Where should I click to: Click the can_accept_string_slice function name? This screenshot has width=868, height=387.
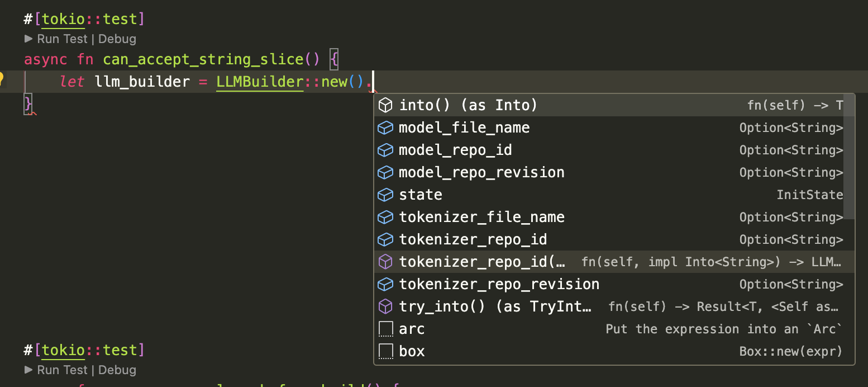[x=203, y=59]
